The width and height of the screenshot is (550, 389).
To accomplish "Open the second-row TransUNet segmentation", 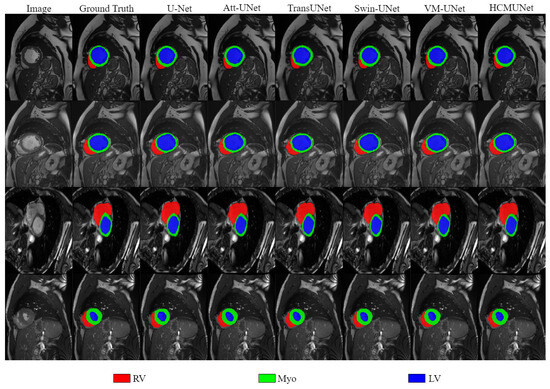I will pyautogui.click(x=309, y=144).
